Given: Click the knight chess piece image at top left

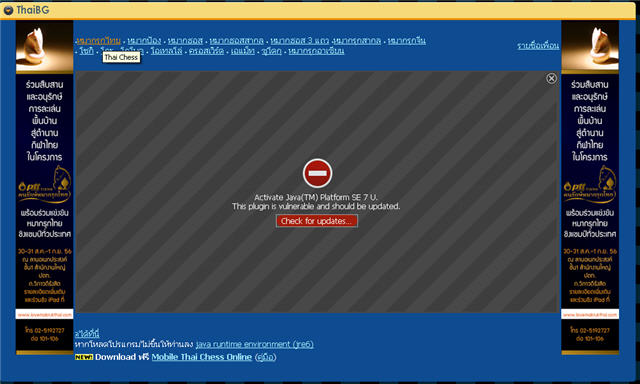Looking at the screenshot, I should point(44,47).
